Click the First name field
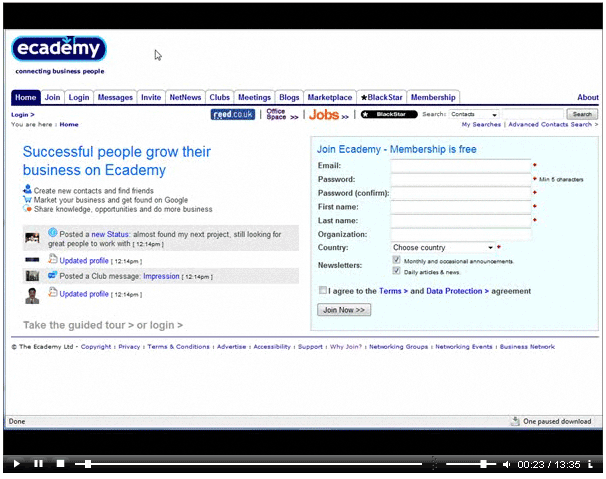Viewport: 606px width, 479px height. pos(461,207)
